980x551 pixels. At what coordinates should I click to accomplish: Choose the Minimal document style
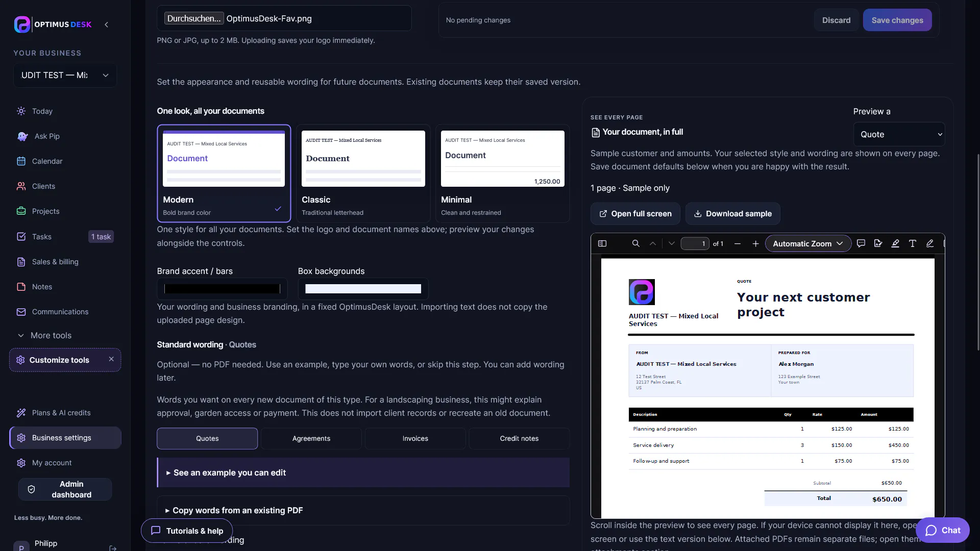[x=502, y=173]
